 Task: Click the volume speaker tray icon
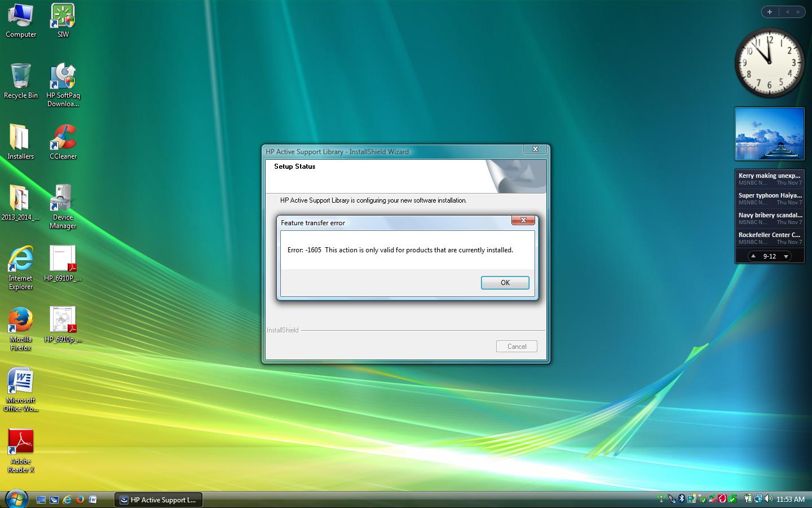point(768,499)
